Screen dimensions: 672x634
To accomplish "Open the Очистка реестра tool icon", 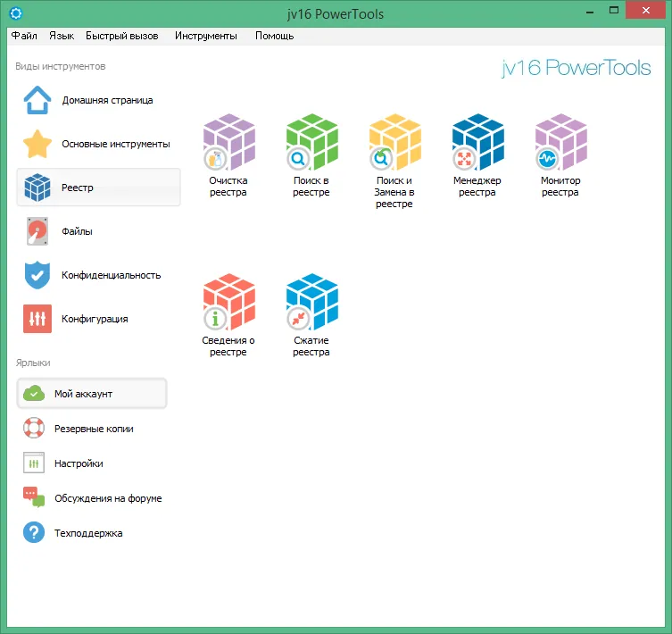I will click(228, 142).
